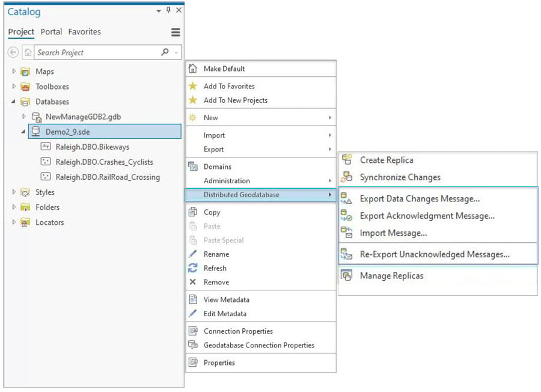Expand the Folders node
Screen dimensions: 541x392
click(13, 207)
